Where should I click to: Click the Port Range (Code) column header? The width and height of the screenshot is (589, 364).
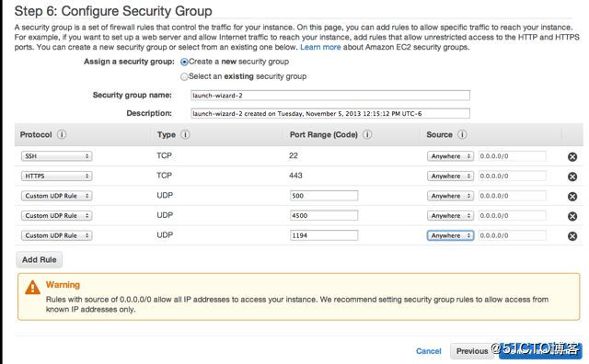point(323,134)
